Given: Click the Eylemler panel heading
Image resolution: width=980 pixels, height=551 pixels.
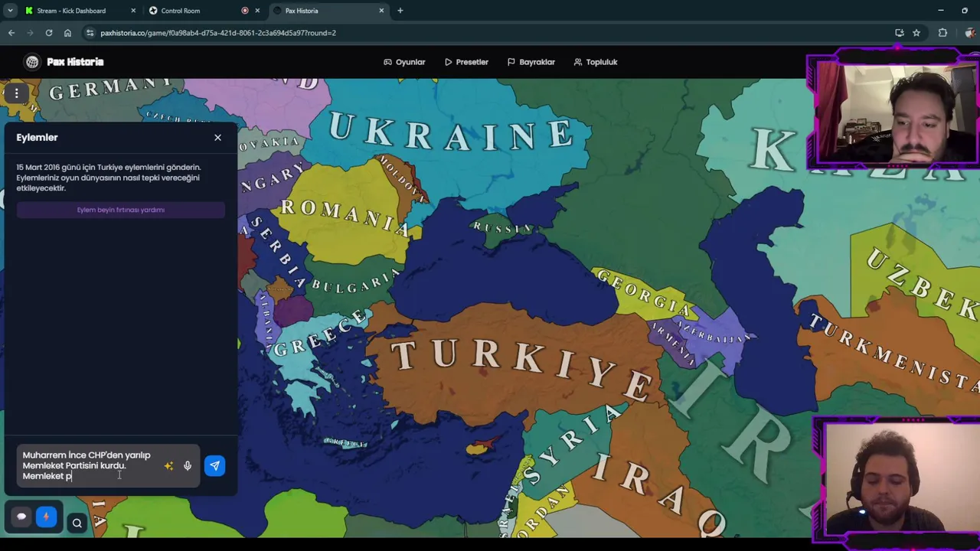Looking at the screenshot, I should pyautogui.click(x=37, y=138).
